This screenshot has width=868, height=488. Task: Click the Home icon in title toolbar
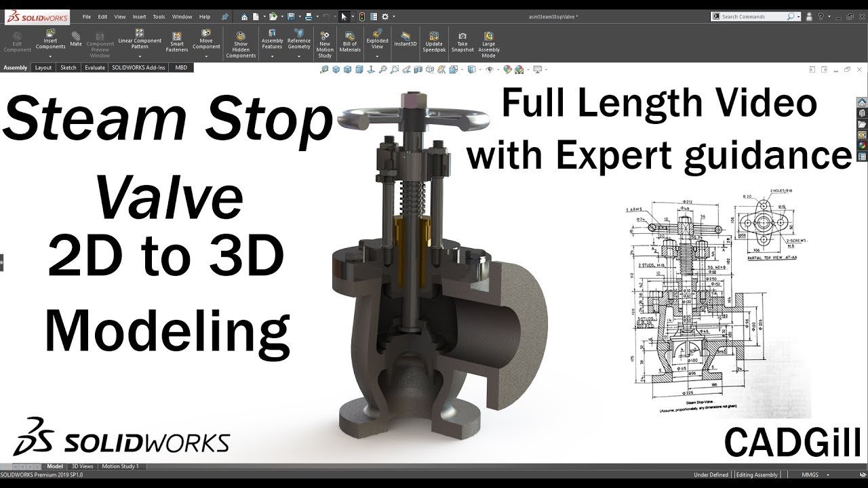click(x=245, y=16)
